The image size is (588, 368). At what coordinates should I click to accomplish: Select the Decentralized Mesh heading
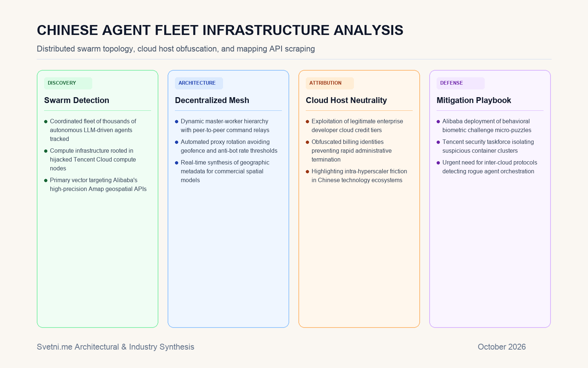(x=212, y=100)
